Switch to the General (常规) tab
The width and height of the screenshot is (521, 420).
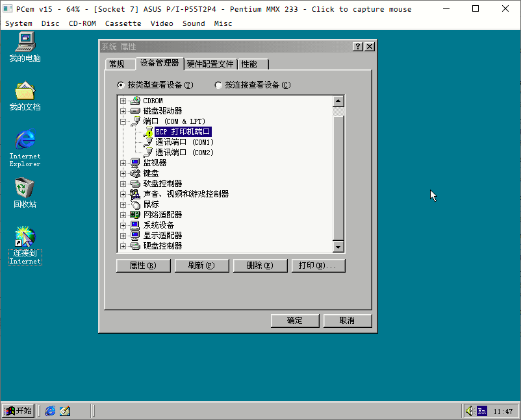[x=120, y=64]
